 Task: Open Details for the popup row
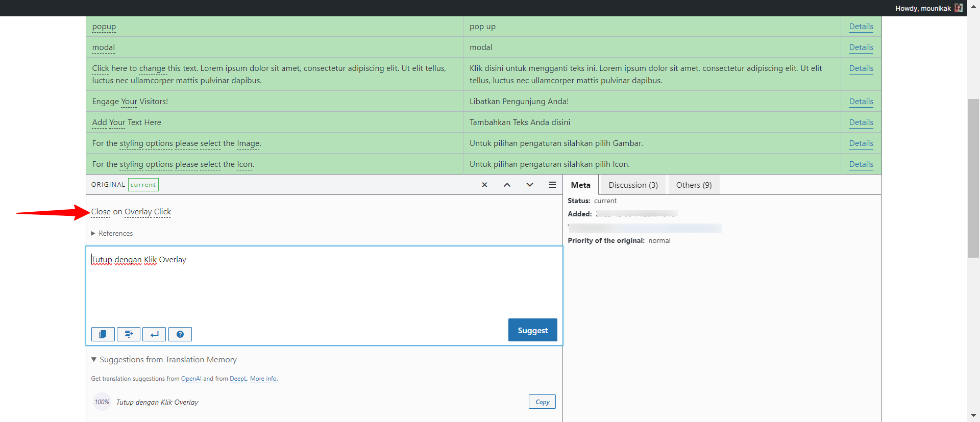pos(861,27)
